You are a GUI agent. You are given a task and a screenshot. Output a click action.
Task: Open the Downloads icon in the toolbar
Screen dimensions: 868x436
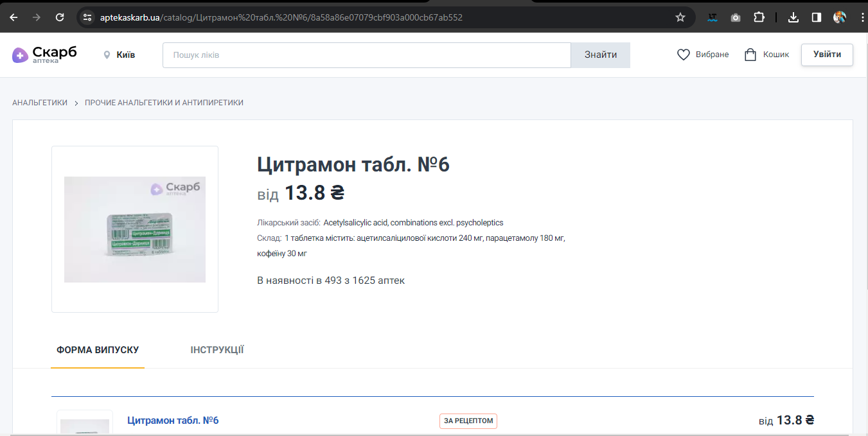793,17
